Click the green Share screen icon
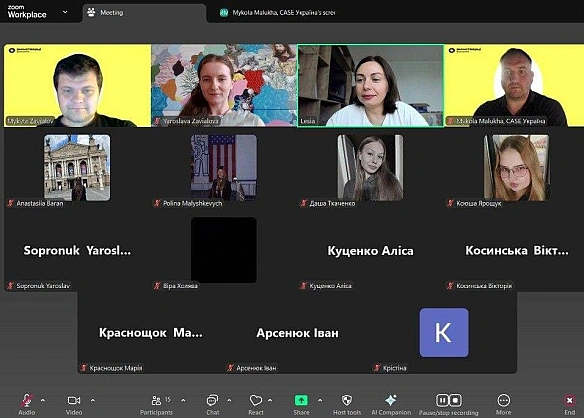This screenshot has height=418, width=584. click(301, 400)
